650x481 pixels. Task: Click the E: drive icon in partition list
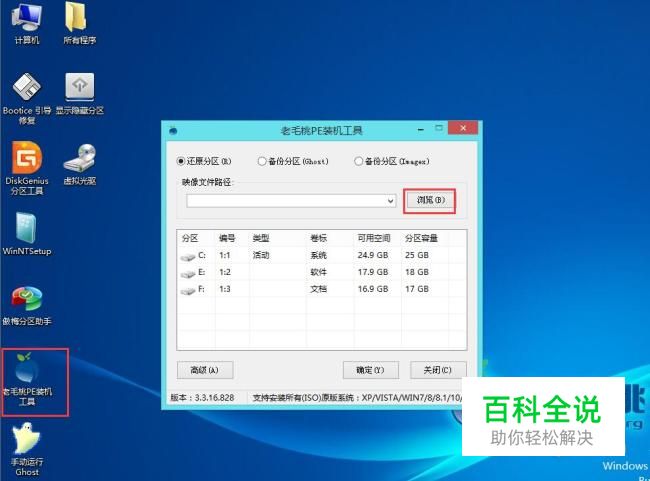(188, 274)
